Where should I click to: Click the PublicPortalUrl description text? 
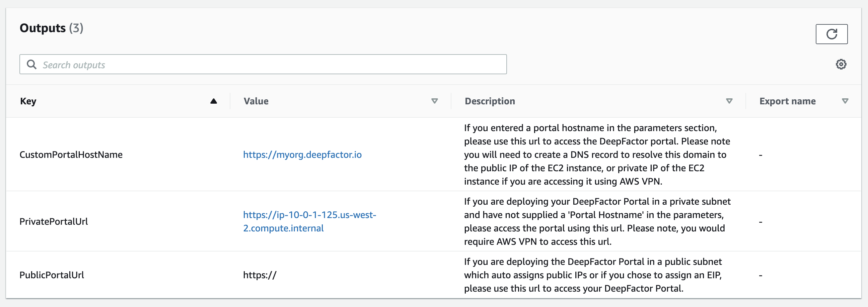tap(593, 275)
